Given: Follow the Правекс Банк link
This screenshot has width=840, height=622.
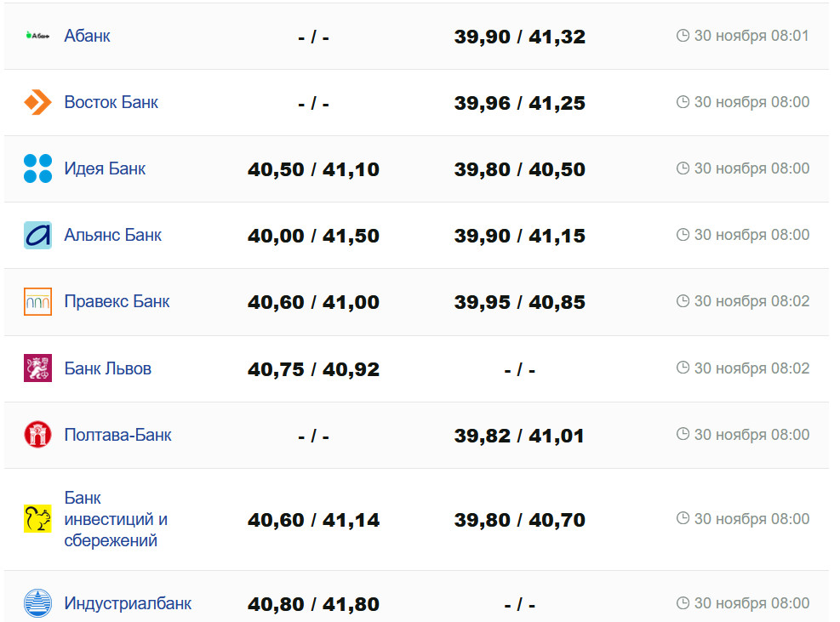Looking at the screenshot, I should tap(117, 301).
